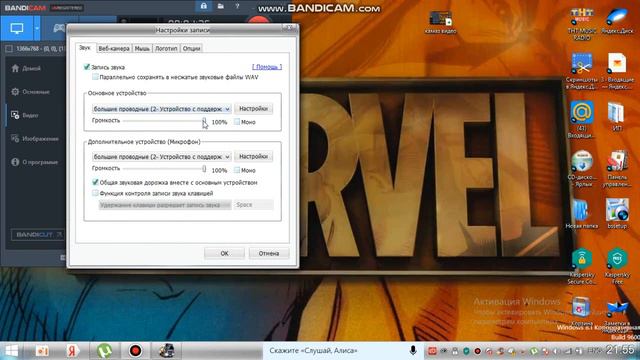Switch to Логотип tab

[166, 48]
